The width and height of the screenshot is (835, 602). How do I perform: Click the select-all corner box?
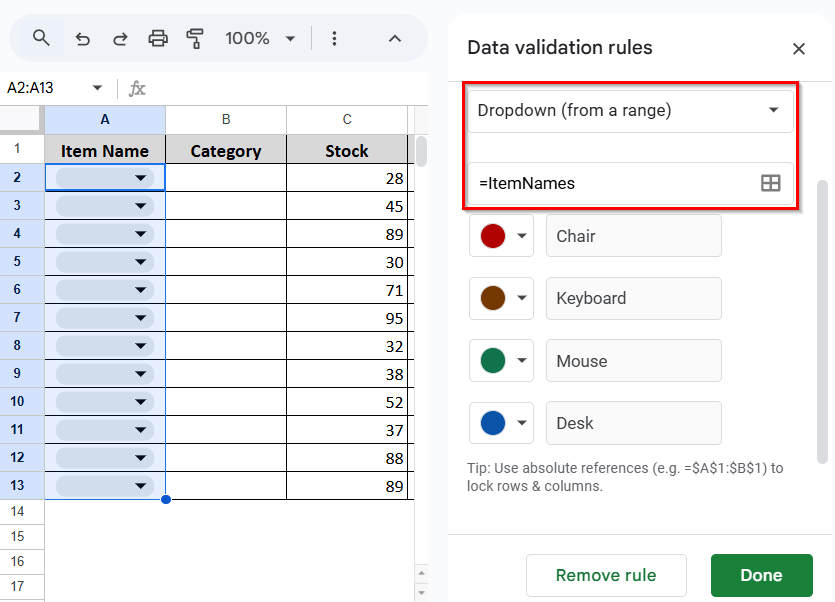pos(20,119)
